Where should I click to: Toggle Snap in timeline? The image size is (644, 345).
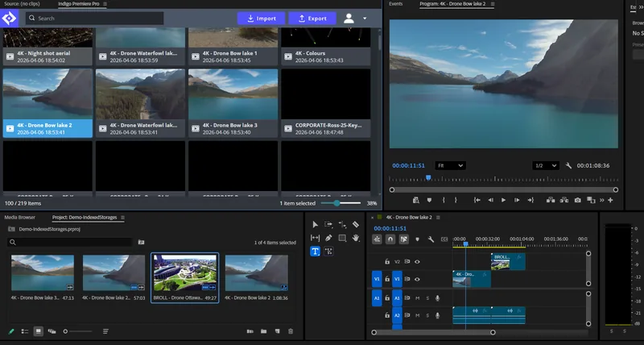390,239
